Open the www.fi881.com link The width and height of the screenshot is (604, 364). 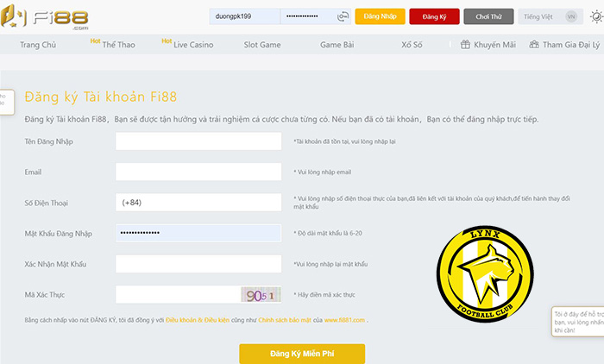pyautogui.click(x=344, y=320)
